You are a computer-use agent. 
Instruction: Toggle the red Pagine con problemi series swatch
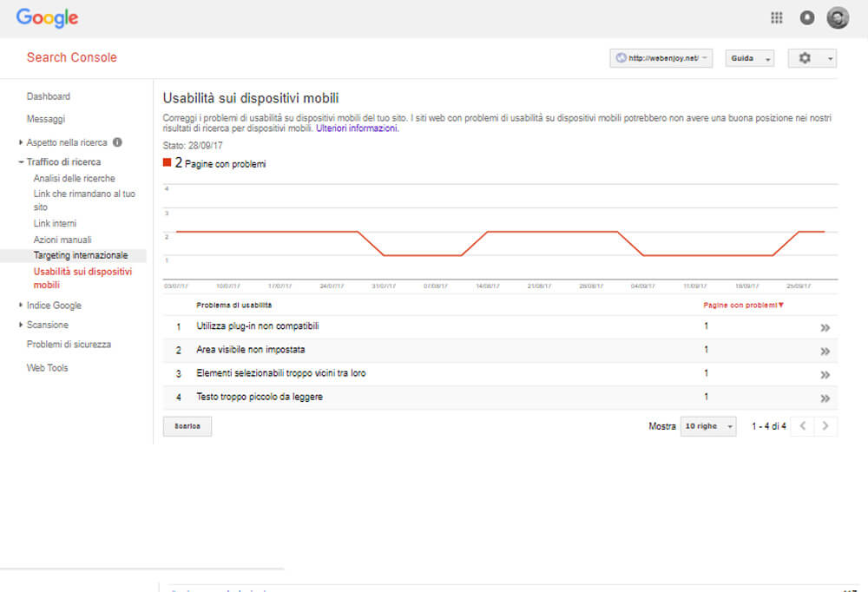[x=167, y=162]
